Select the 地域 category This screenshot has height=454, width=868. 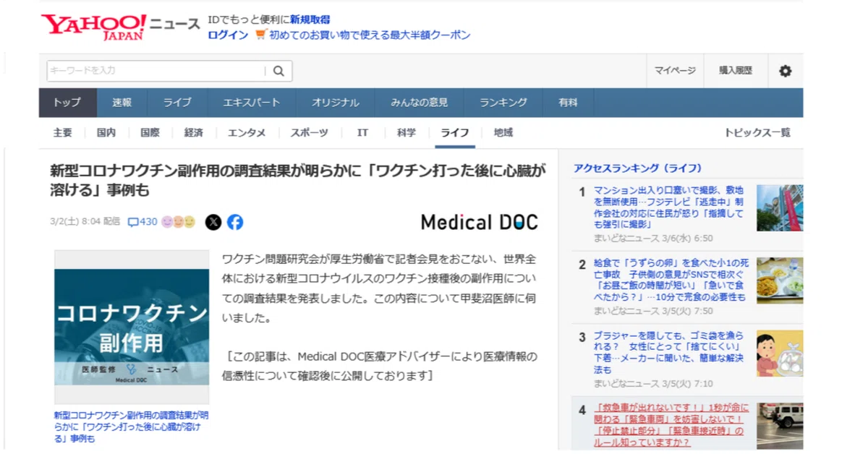(x=503, y=133)
